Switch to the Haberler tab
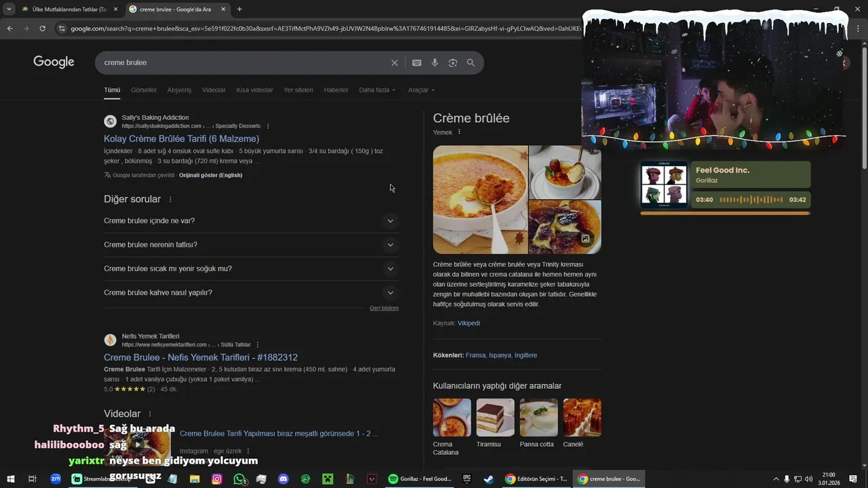868x488 pixels. click(x=336, y=90)
